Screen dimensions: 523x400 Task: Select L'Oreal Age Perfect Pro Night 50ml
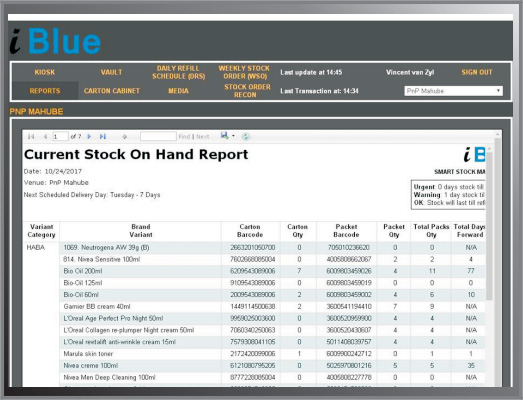[x=113, y=318]
